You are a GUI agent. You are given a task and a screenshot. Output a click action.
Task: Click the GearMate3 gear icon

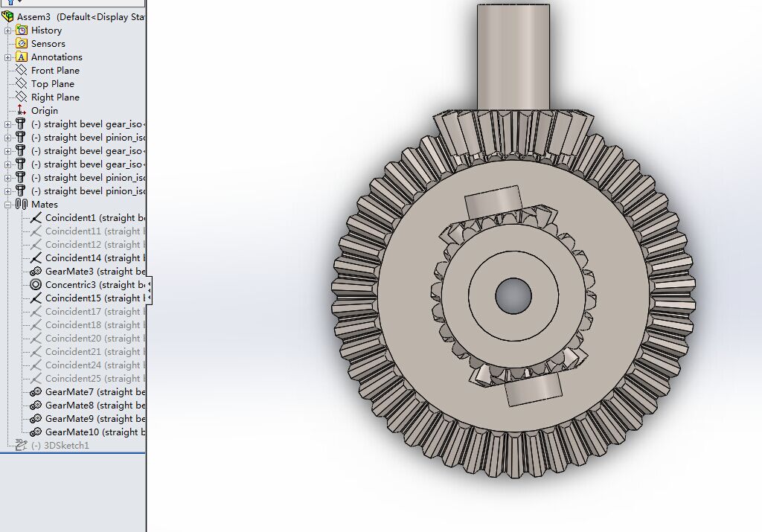click(x=36, y=271)
